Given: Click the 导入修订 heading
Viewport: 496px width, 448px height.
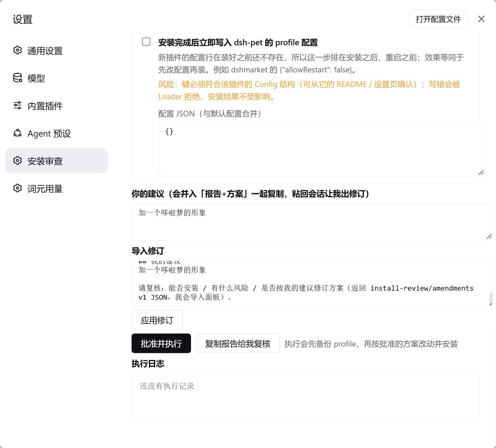Looking at the screenshot, I should point(148,251).
